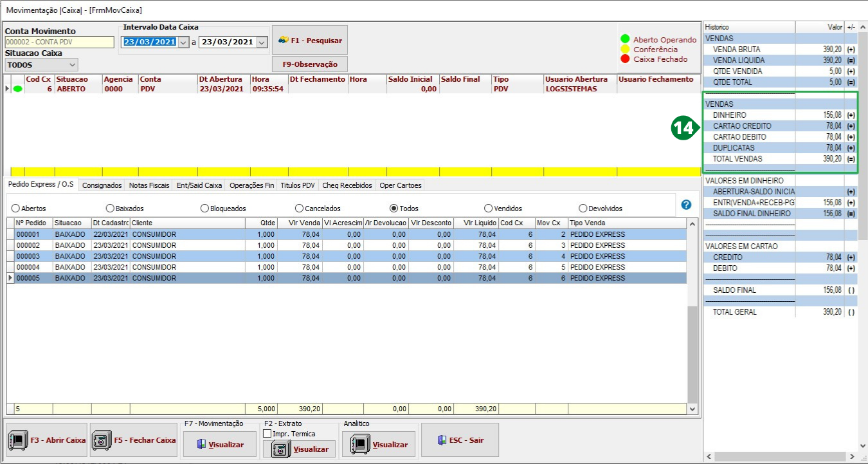Click the Conta Movimento input field
The width and height of the screenshot is (868, 464).
coord(60,42)
